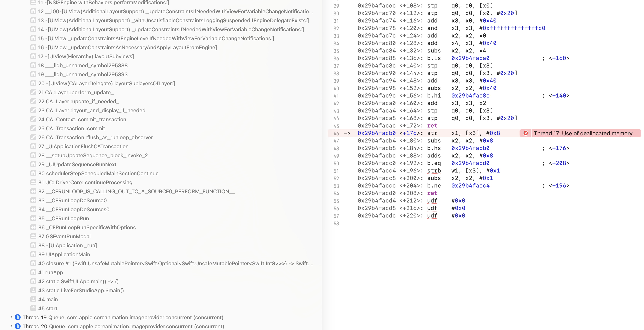Click the icon beside frame 45 start
The height and width of the screenshot is (330, 644).
[x=33, y=308]
